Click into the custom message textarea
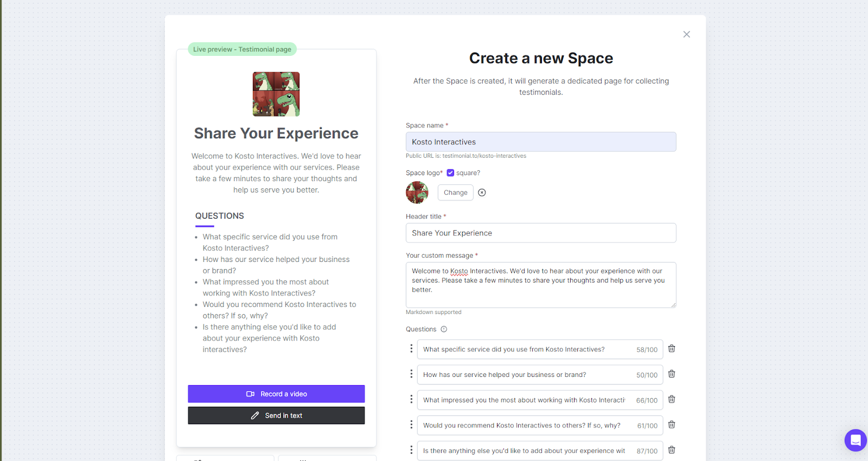 (541, 285)
